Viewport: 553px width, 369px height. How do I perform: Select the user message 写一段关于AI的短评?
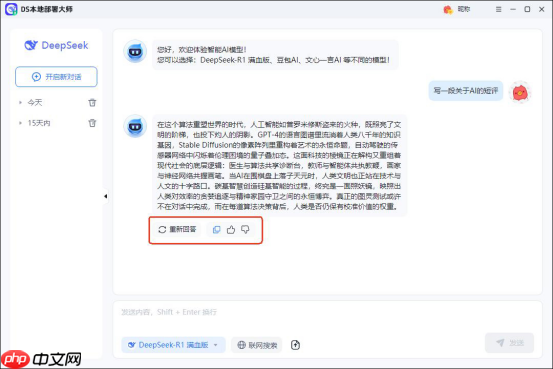[466, 91]
